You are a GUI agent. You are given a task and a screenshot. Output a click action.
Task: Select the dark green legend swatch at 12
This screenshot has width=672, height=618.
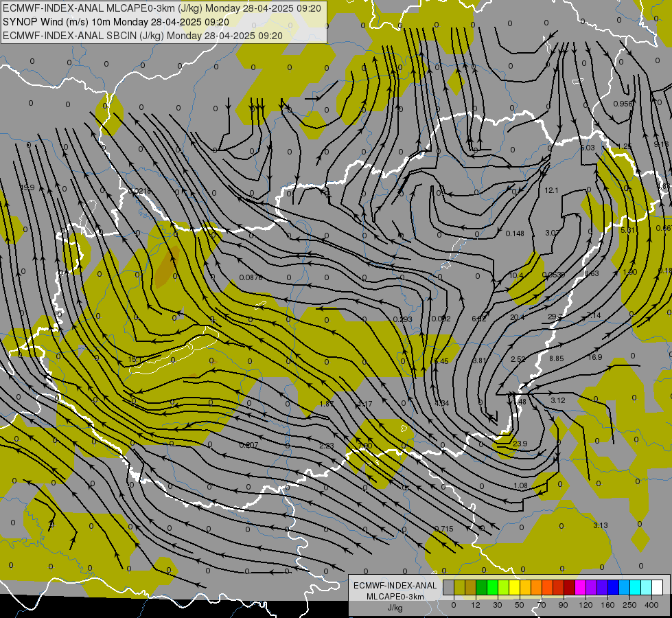(481, 587)
